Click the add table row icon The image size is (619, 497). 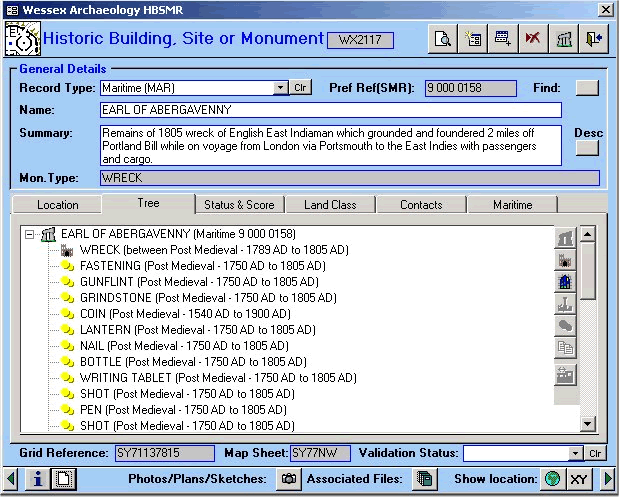[x=503, y=40]
